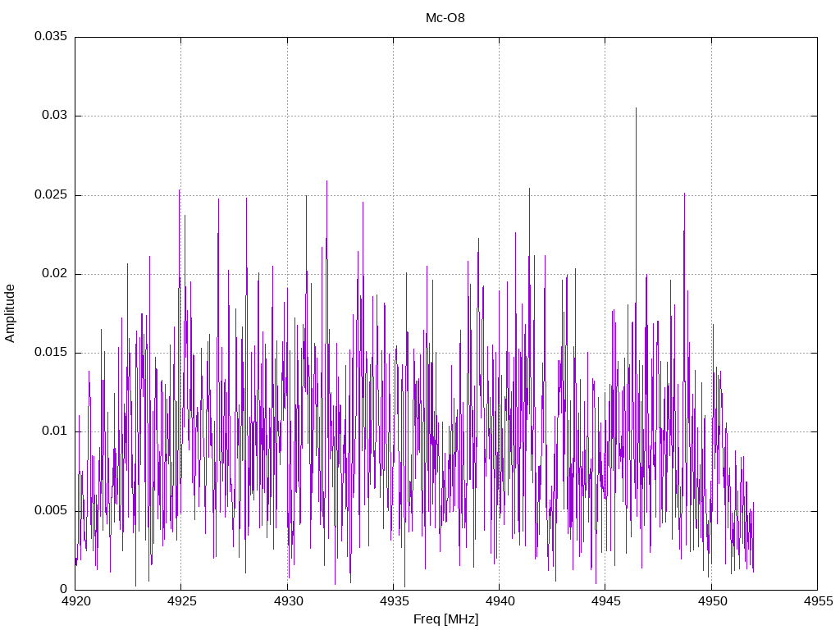Click the 0.02 y-axis tick label
840x630 pixels.
55,273
